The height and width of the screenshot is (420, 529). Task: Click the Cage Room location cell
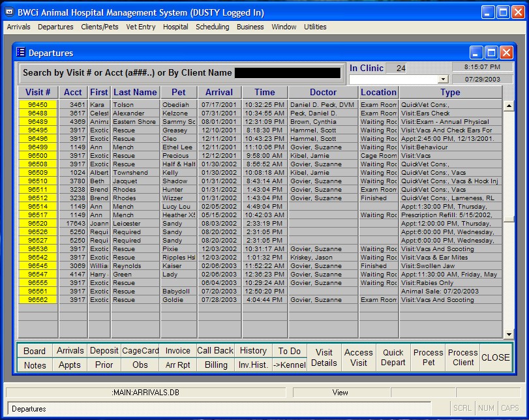(x=378, y=155)
